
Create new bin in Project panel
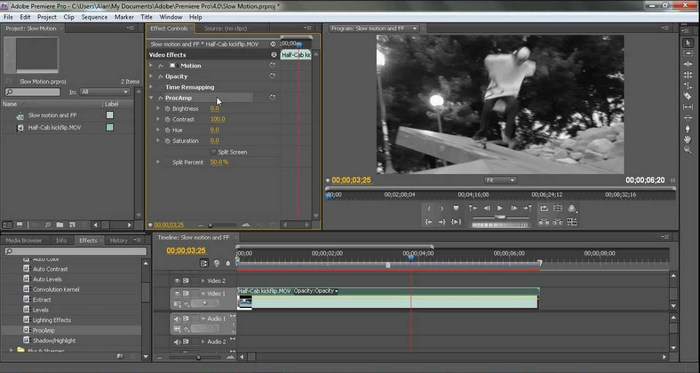pyautogui.click(x=59, y=225)
